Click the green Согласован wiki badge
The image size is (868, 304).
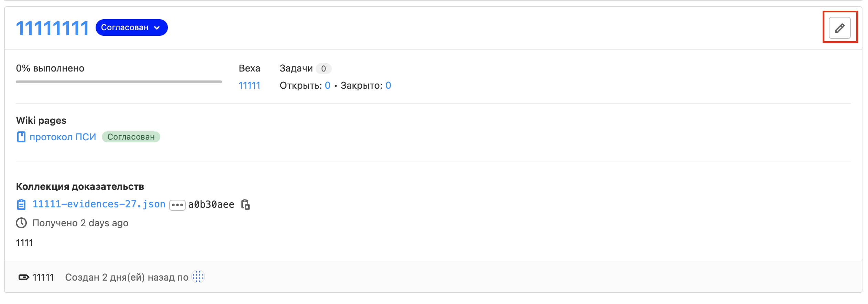(x=131, y=137)
